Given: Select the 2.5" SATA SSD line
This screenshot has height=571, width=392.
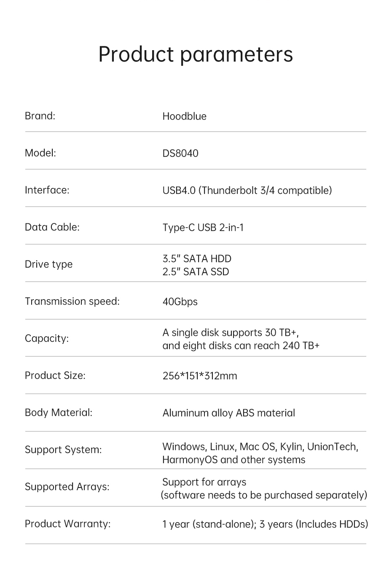Looking at the screenshot, I should [196, 272].
